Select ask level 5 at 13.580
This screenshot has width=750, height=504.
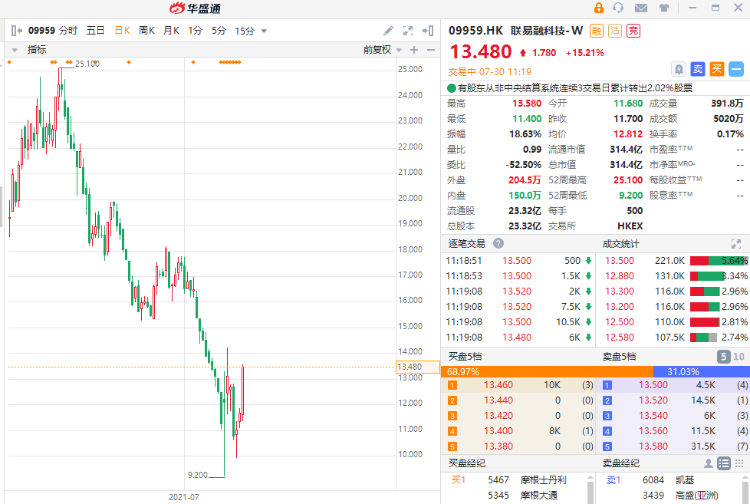pyautogui.click(x=673, y=446)
